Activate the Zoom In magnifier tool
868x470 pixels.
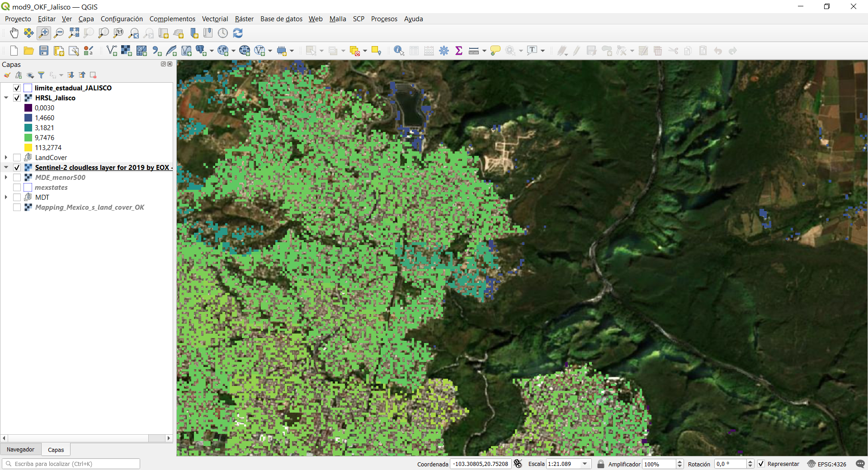[44, 33]
